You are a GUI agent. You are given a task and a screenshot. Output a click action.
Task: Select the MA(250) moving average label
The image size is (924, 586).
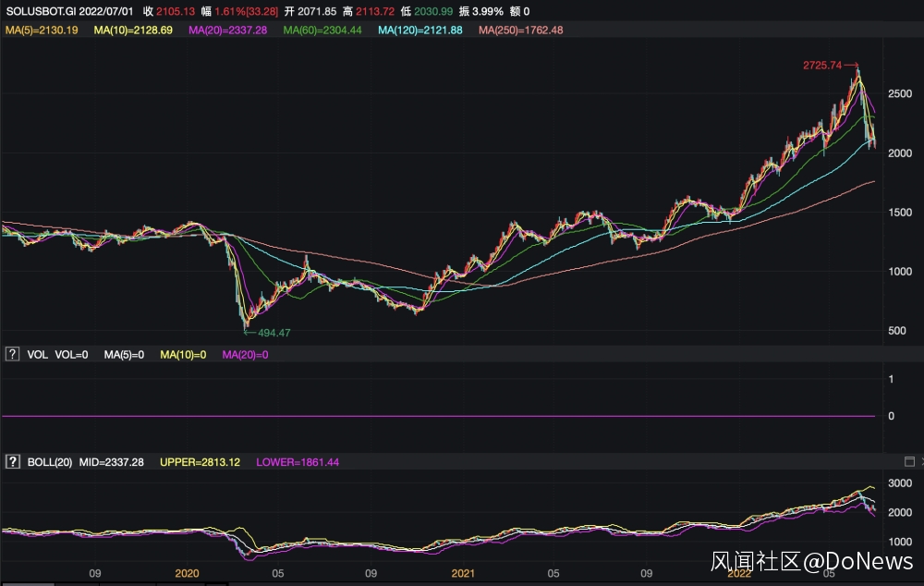[520, 31]
